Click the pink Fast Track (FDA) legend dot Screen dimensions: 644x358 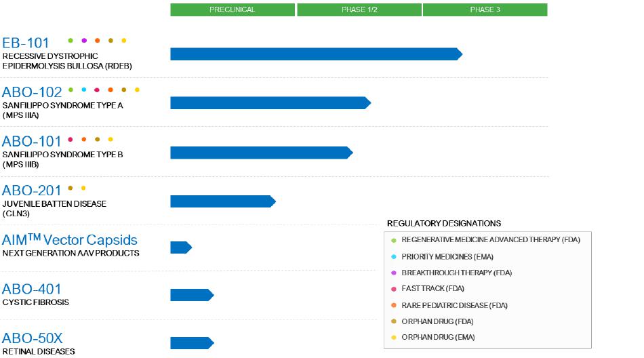click(x=394, y=289)
